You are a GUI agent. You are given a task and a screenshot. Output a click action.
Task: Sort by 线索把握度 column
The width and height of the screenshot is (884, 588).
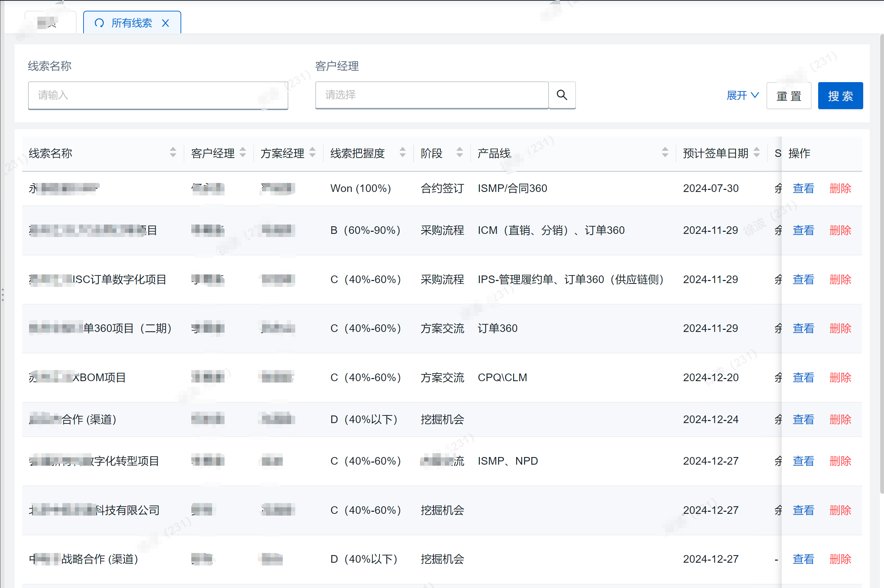pos(402,152)
